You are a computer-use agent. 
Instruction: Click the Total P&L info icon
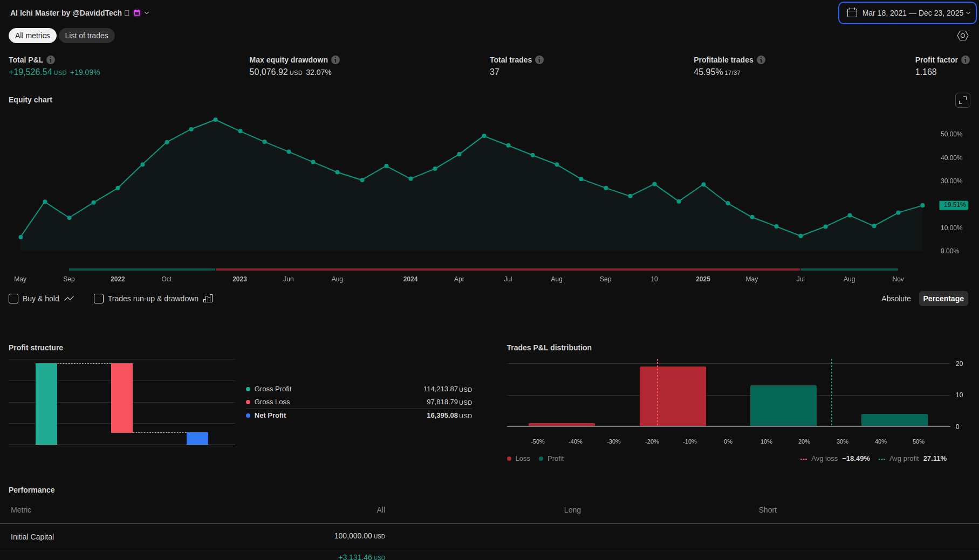click(x=51, y=60)
